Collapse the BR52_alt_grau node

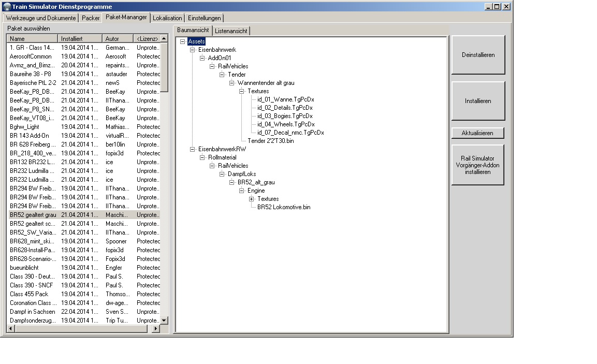231,182
